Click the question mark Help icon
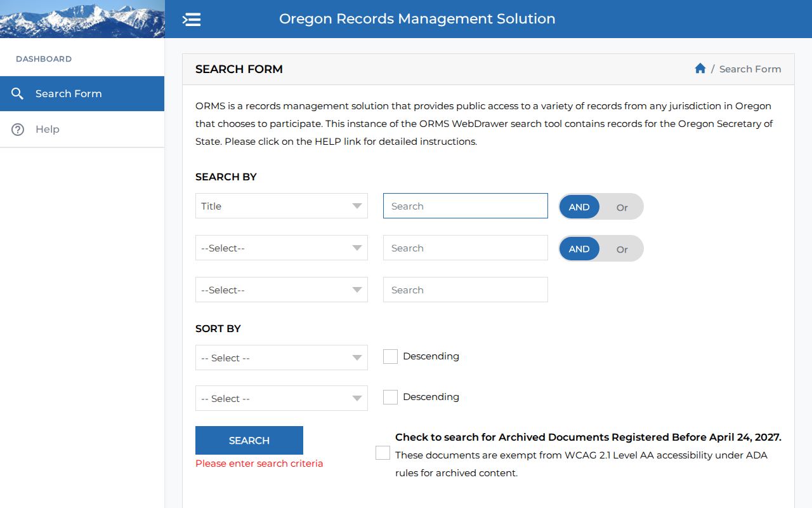 [x=18, y=130]
